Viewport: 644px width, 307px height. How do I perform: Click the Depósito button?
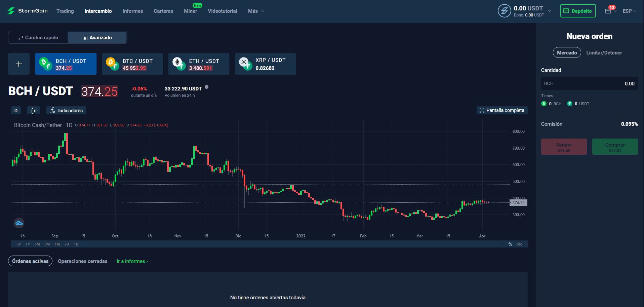coord(578,11)
